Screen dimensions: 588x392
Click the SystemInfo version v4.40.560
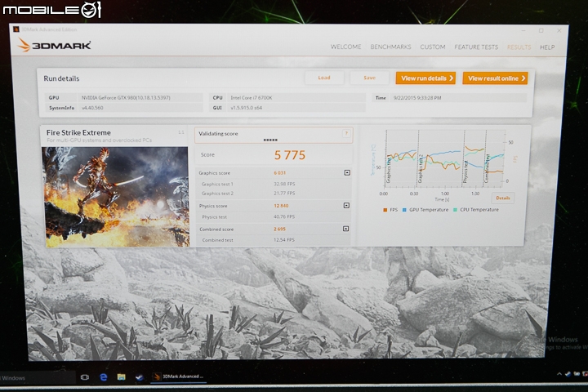click(92, 108)
